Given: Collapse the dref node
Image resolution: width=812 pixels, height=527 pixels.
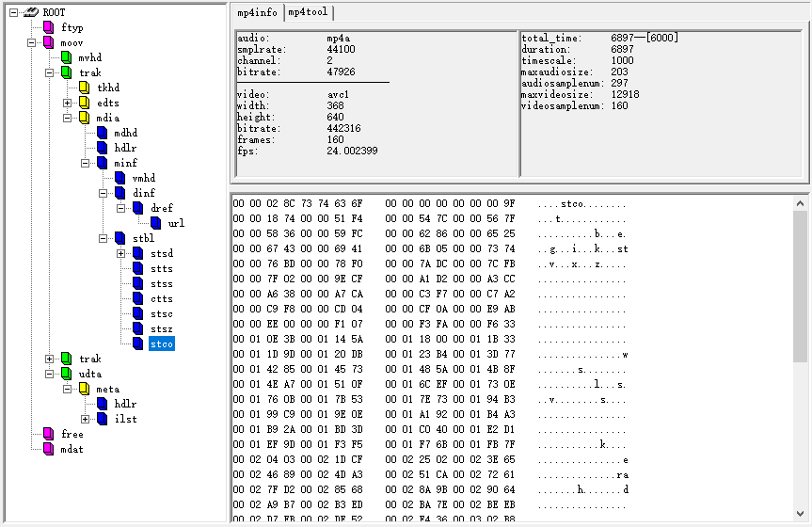Looking at the screenshot, I should 120,208.
